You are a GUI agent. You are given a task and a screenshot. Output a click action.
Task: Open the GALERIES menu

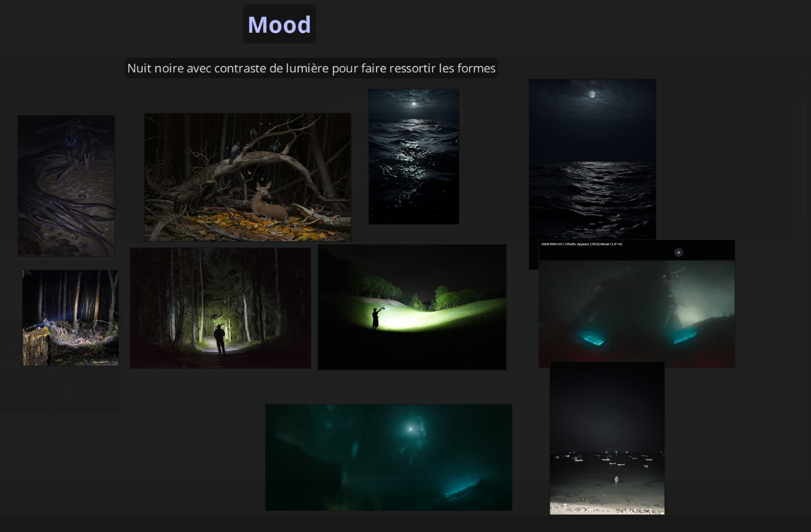[42, 77]
